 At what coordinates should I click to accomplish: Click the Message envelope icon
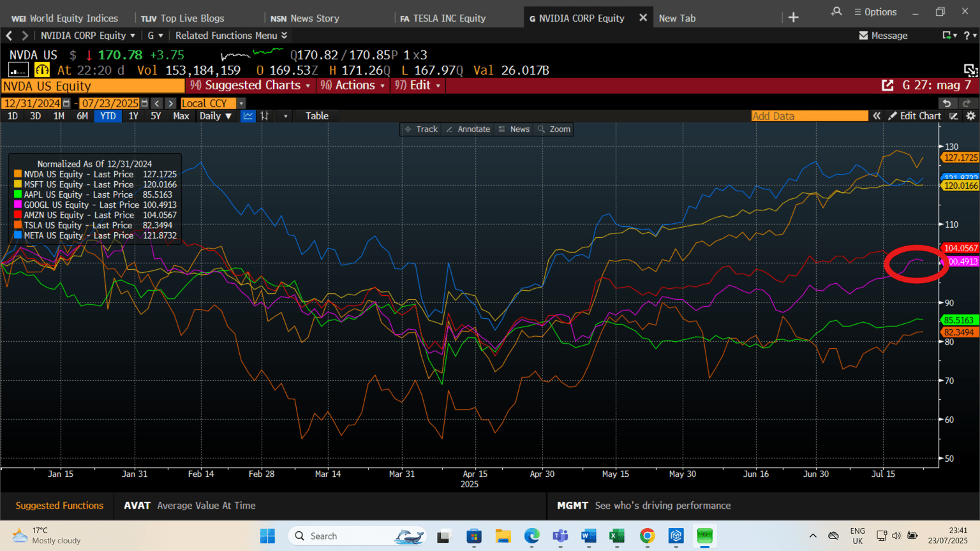(x=863, y=36)
